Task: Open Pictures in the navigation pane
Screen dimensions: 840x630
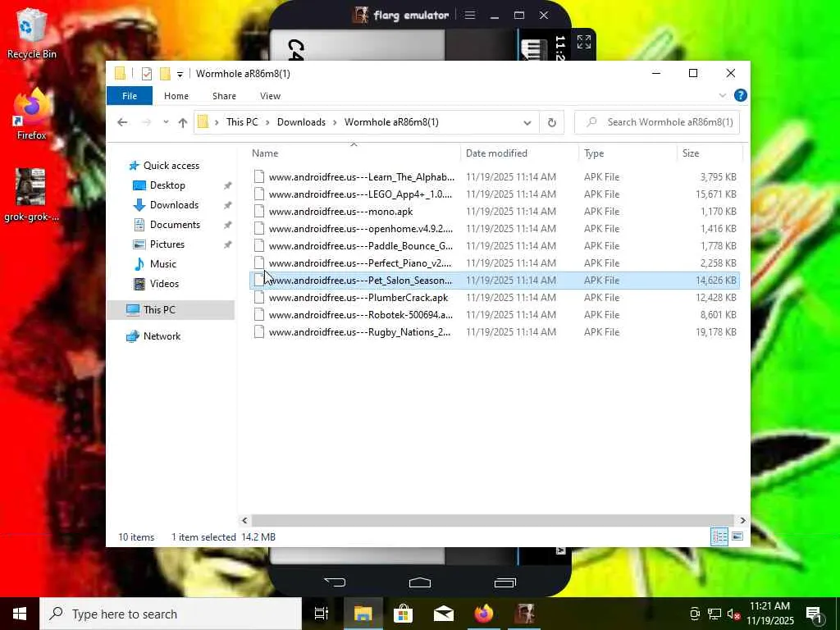Action: (167, 244)
